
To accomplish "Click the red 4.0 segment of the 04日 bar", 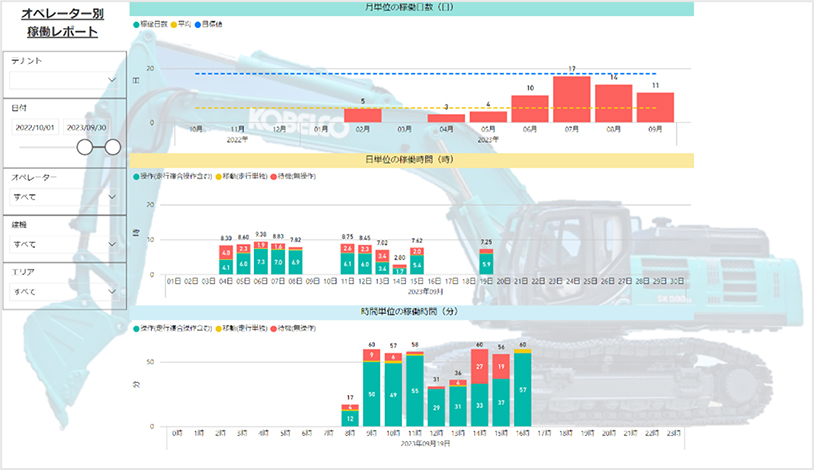I will click(226, 253).
